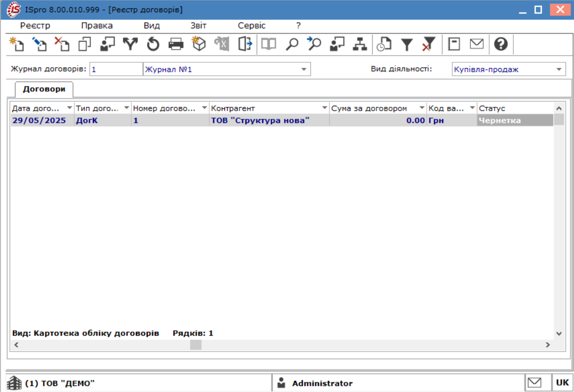Select the sum cell 0.00
Viewport: 574px width, 392px height.
point(378,120)
